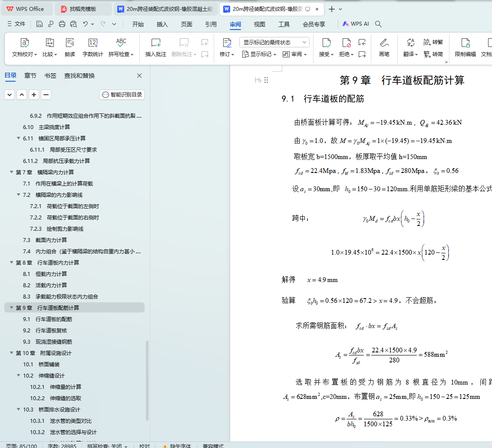Click the heading drag handle beside chapter title
Image resolution: width=492 pixels, height=448 pixels.
click(x=266, y=80)
